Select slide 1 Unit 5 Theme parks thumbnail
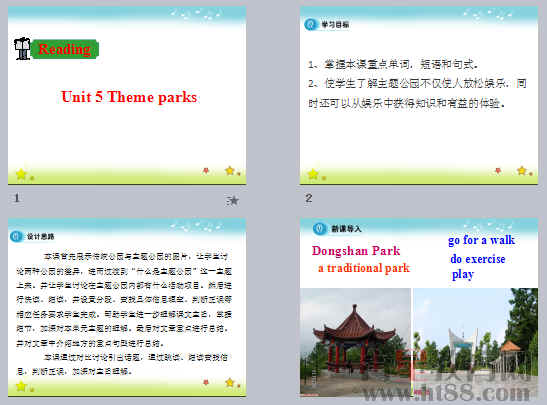547x405 pixels. click(127, 95)
